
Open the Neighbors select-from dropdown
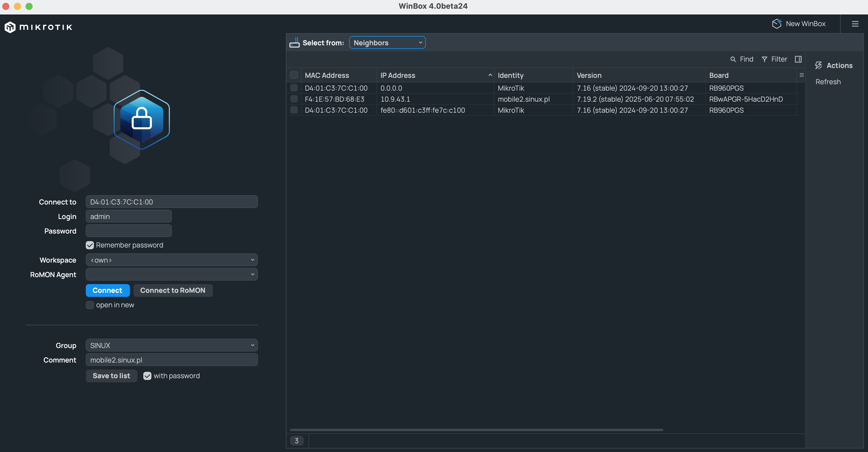(x=387, y=43)
